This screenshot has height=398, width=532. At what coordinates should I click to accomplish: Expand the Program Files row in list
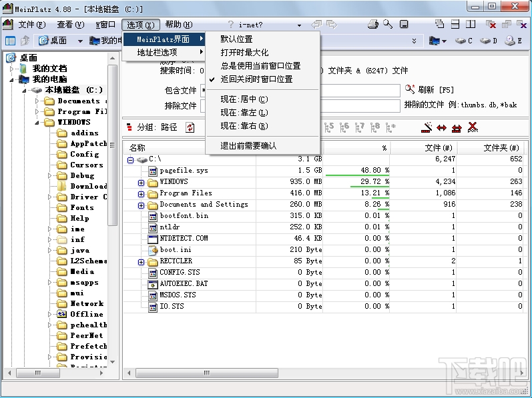141,194
